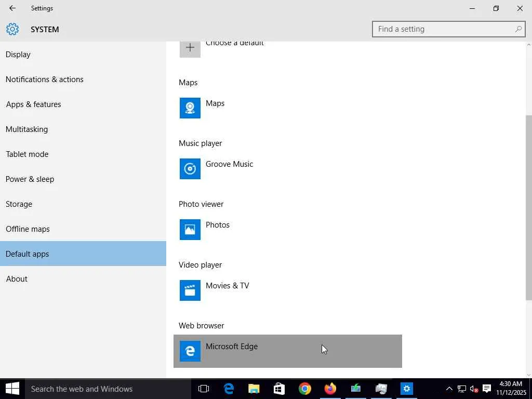
Task: Open the Display settings page
Action: tap(83, 54)
